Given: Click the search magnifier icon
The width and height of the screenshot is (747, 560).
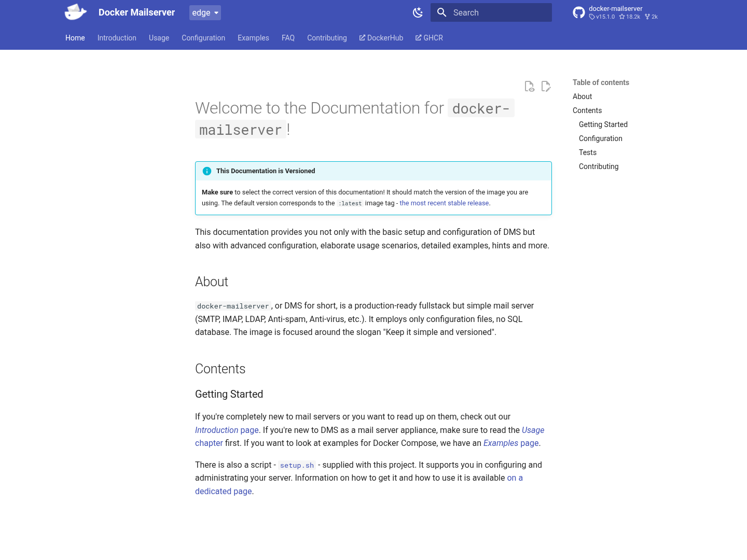Looking at the screenshot, I should coord(441,12).
